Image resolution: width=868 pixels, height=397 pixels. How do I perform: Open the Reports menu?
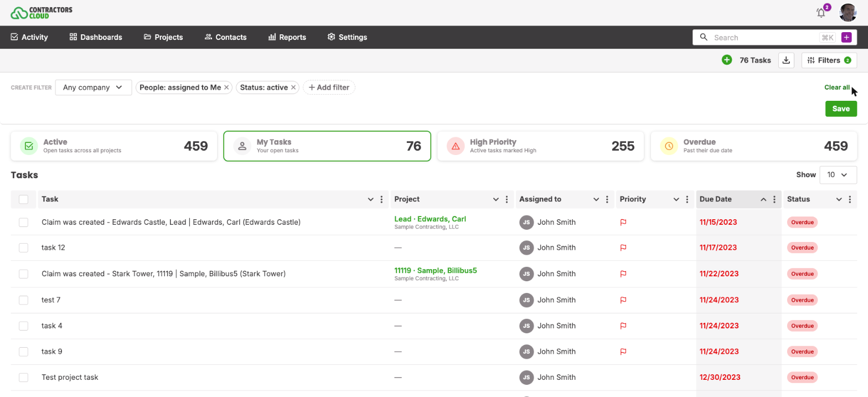click(287, 37)
